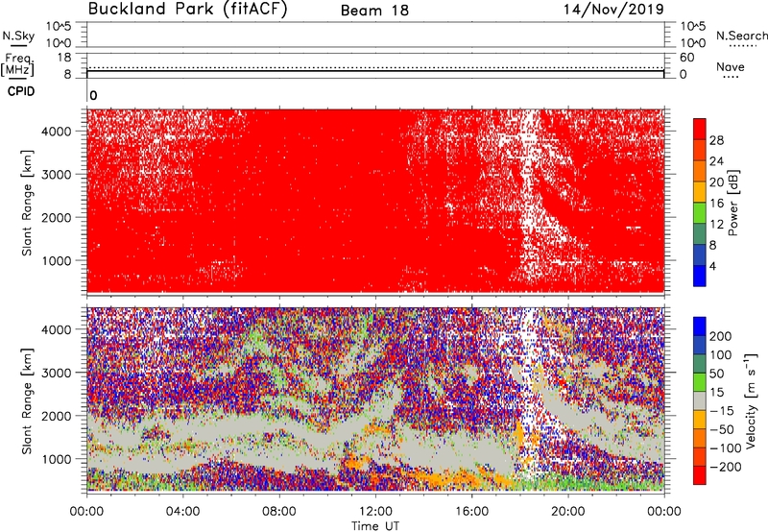768x532 pixels.
Task: Click the 'Freq. [MHz]' axis label
Action: point(18,64)
